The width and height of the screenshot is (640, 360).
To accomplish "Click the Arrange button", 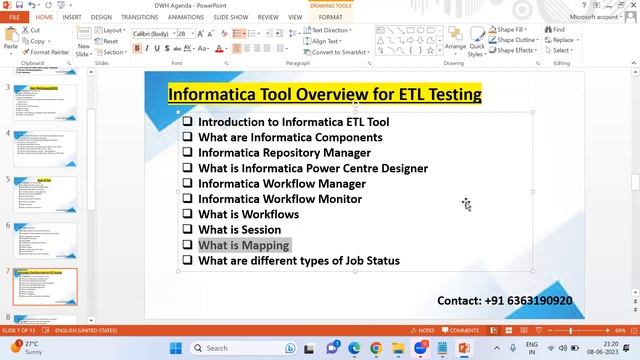I will pyautogui.click(x=455, y=41).
